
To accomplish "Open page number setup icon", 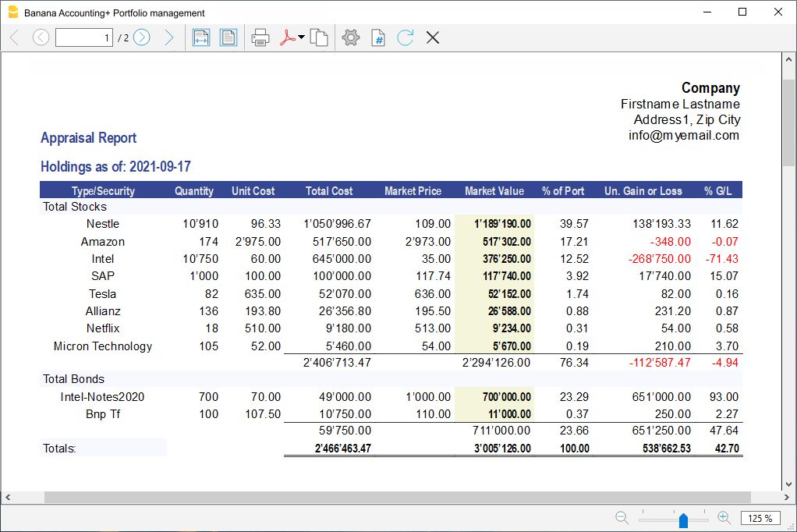I will click(378, 37).
